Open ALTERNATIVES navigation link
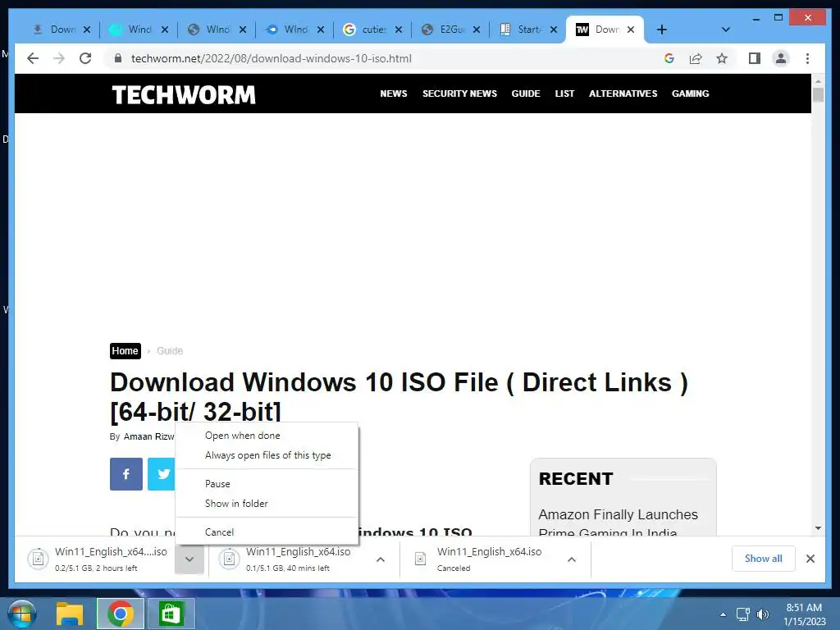Screen dimensions: 840x630 (x=623, y=94)
